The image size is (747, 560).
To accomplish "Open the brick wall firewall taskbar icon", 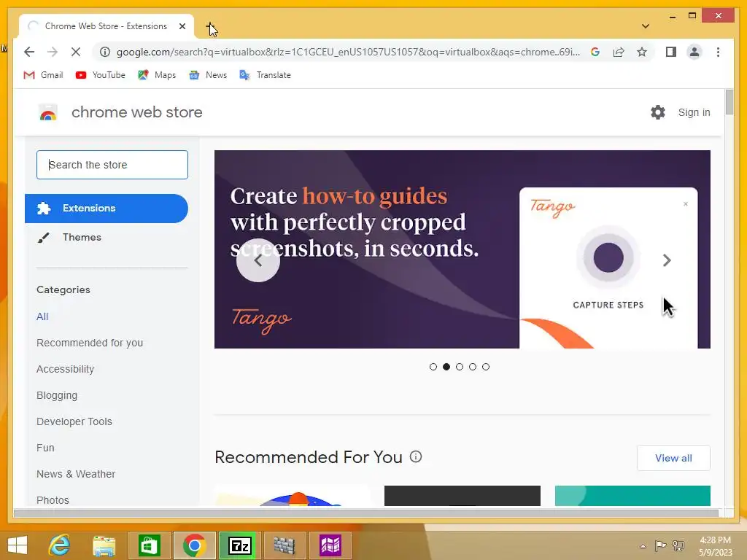I will click(x=285, y=545).
